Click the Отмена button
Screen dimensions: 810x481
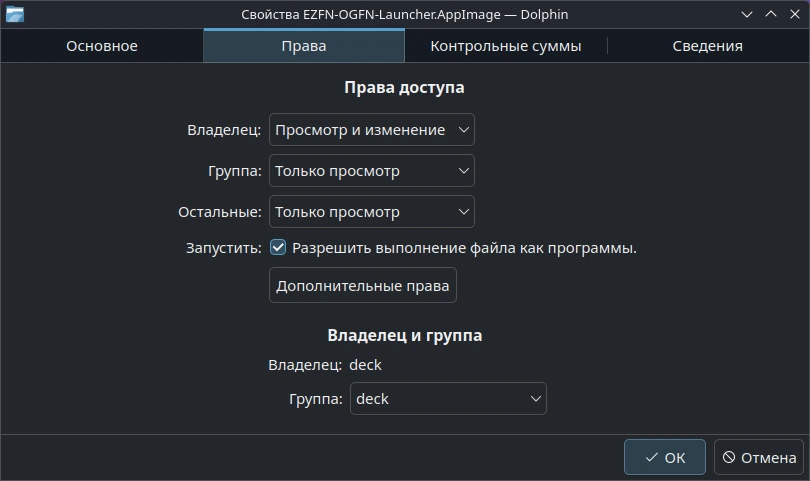(759, 457)
